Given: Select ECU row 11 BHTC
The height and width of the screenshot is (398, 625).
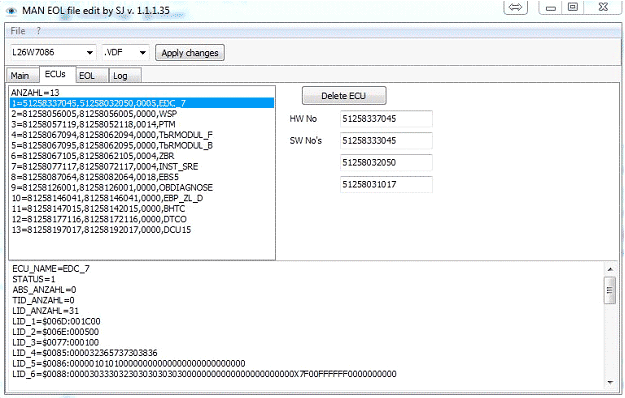Looking at the screenshot, I should pyautogui.click(x=142, y=209).
